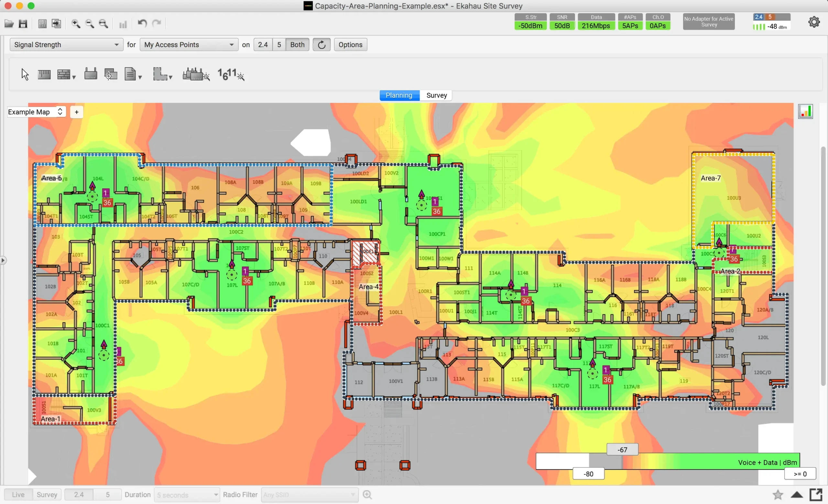828x504 pixels.
Task: Select the arrow/pointer tool
Action: (x=24, y=74)
